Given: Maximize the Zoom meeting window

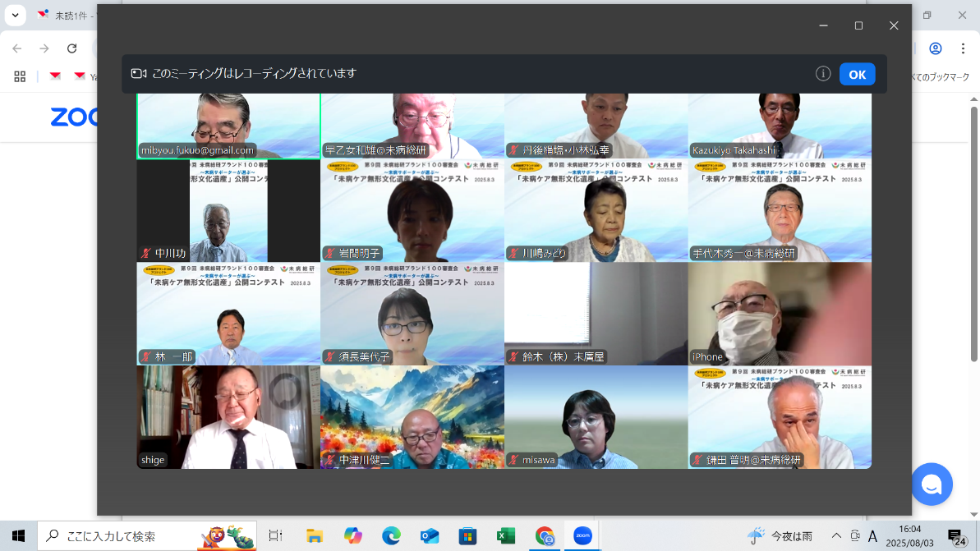Looking at the screenshot, I should click(858, 25).
